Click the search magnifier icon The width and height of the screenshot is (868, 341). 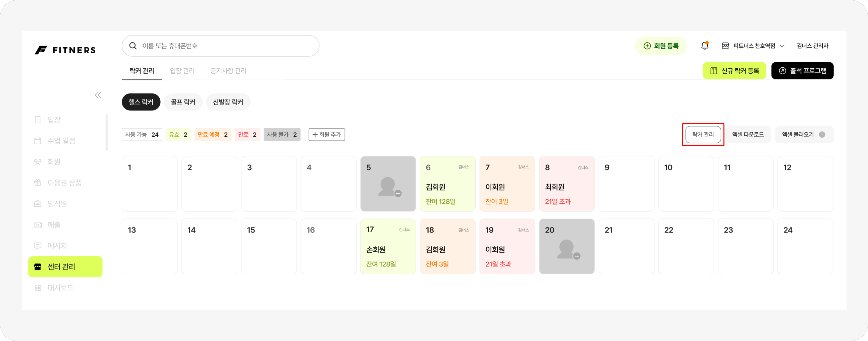(133, 46)
